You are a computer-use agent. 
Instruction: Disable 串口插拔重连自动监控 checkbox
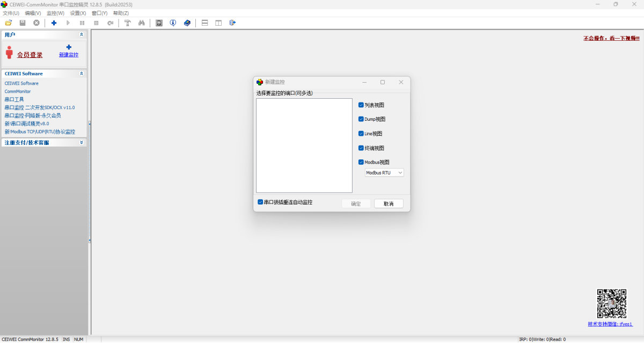[x=260, y=202]
